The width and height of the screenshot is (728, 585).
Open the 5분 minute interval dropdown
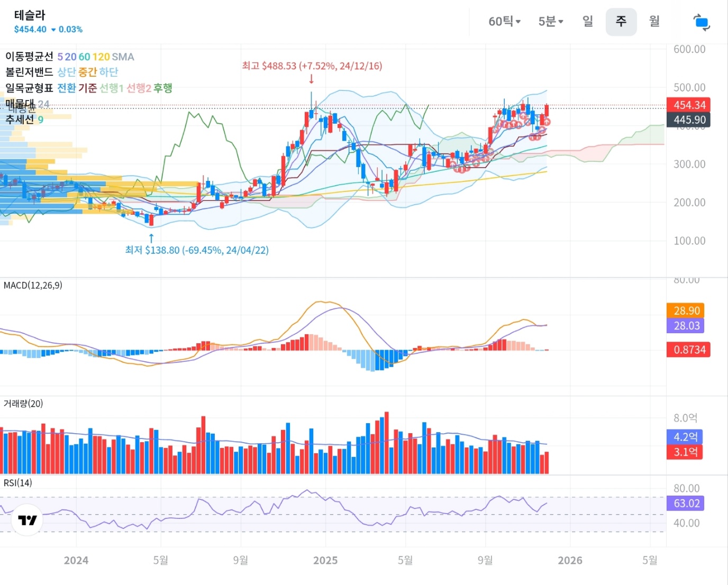click(x=550, y=22)
